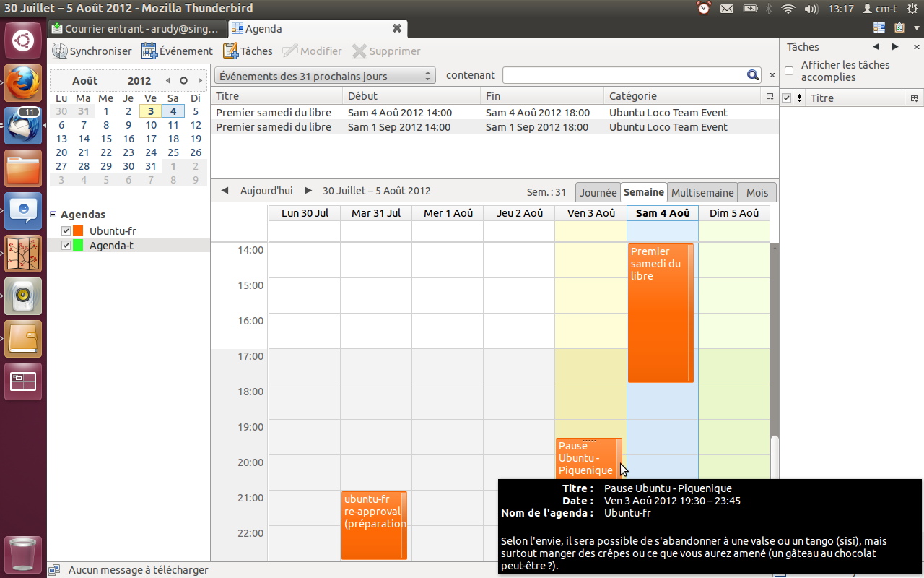Enable Afficher les tâches accomplies checkbox
924x578 pixels.
789,71
